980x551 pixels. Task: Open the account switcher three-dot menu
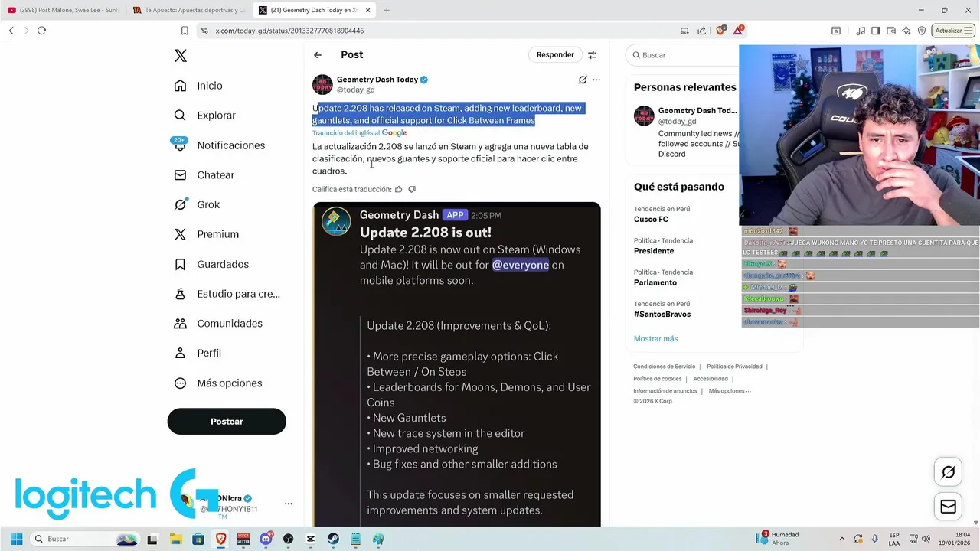tap(289, 504)
